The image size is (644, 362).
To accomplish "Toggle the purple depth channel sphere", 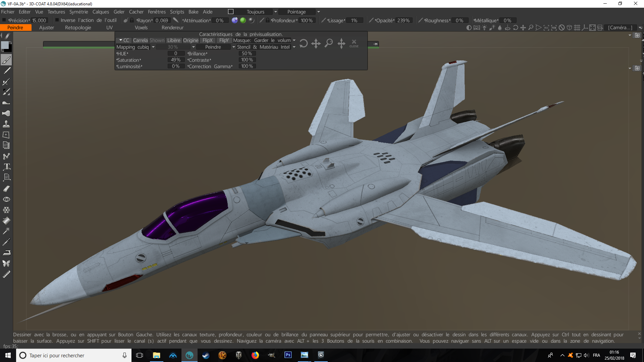I will [234, 20].
